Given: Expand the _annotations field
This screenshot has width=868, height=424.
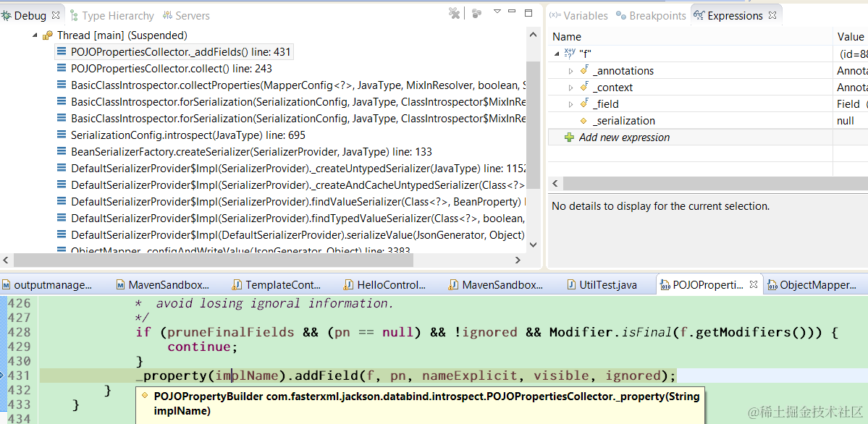Looking at the screenshot, I should pyautogui.click(x=571, y=71).
